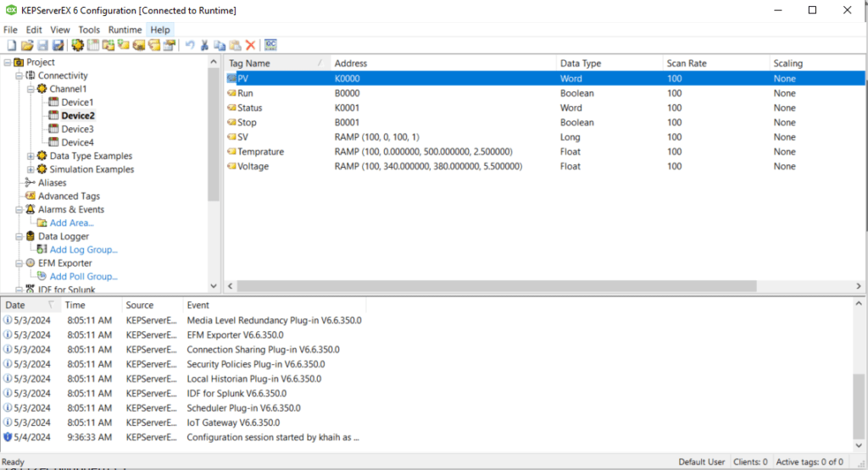Click the Properties toolbar icon
868x470 pixels.
click(170, 46)
